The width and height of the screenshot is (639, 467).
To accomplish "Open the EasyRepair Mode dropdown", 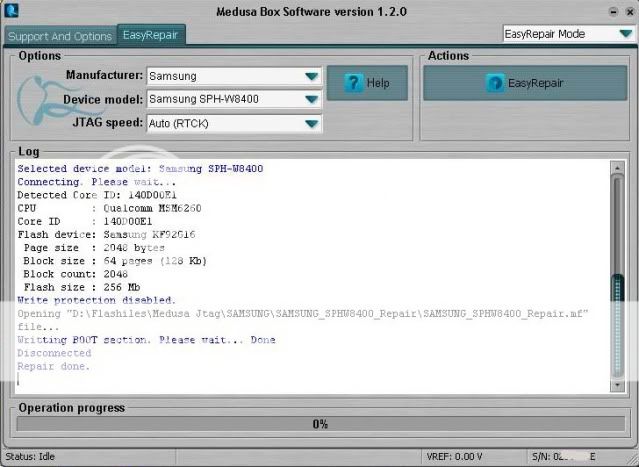I will (x=568, y=34).
